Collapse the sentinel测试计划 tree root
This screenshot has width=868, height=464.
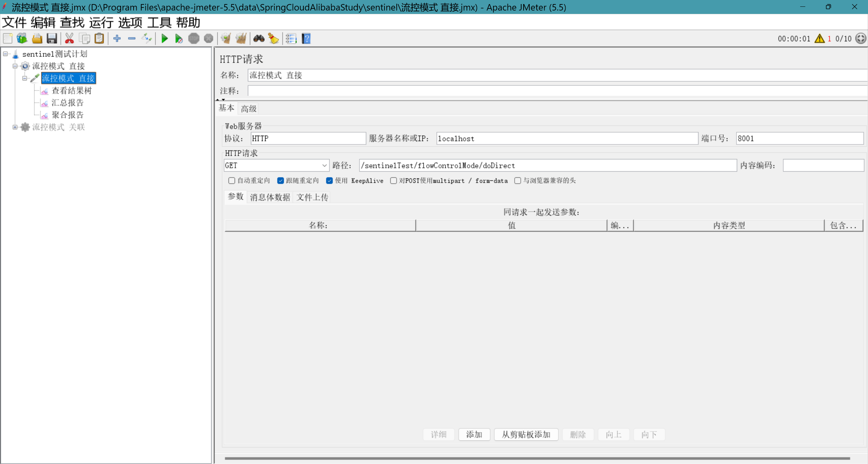pos(5,54)
